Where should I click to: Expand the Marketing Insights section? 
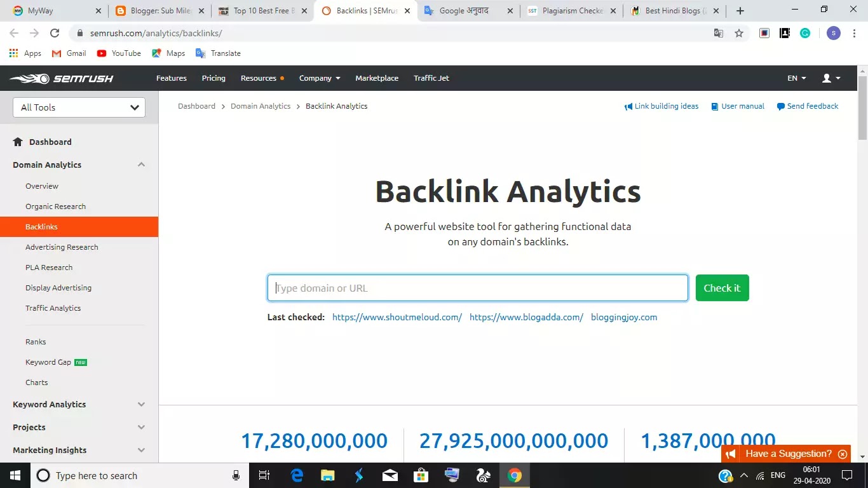(141, 450)
